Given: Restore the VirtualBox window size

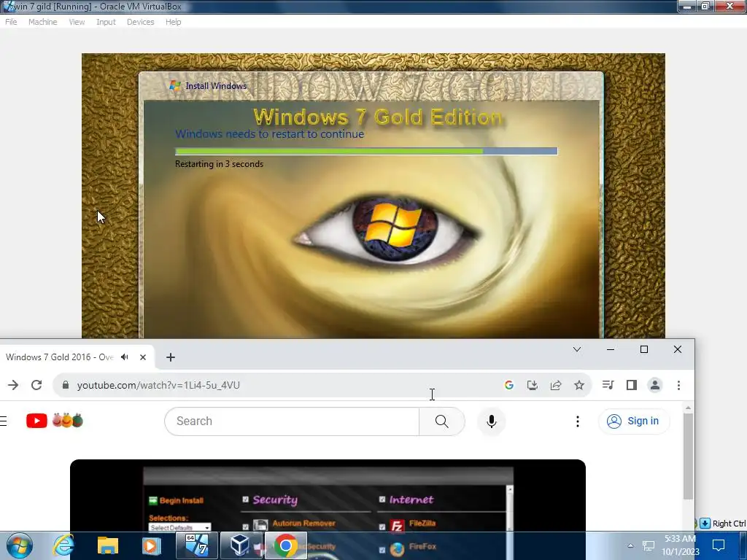Looking at the screenshot, I should pos(705,6).
